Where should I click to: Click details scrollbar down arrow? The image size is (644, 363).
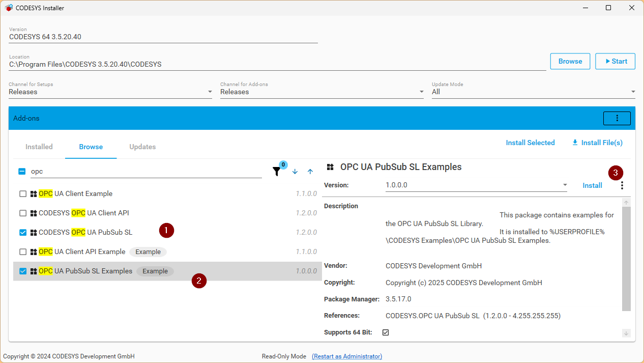coord(626,333)
